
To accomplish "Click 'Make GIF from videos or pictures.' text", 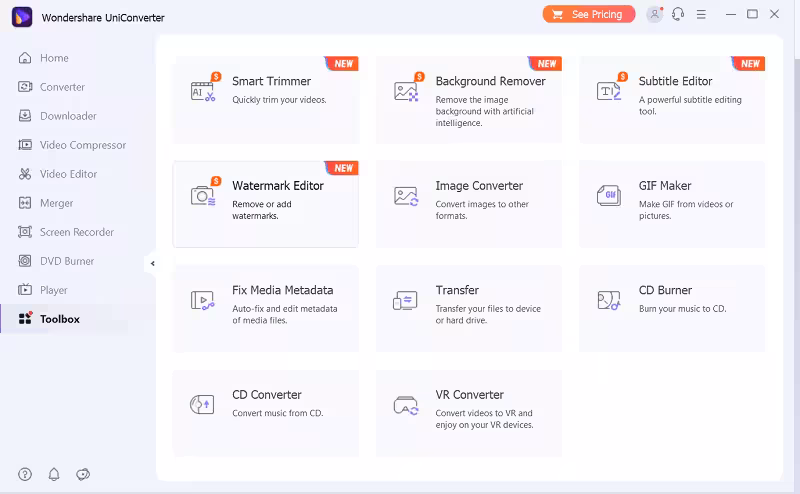I will point(686,210).
